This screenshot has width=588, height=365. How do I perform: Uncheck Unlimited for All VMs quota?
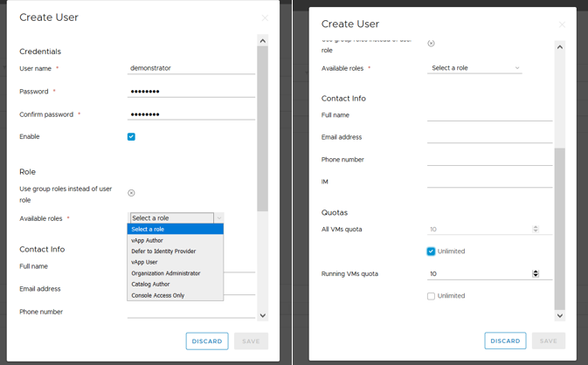click(x=431, y=251)
